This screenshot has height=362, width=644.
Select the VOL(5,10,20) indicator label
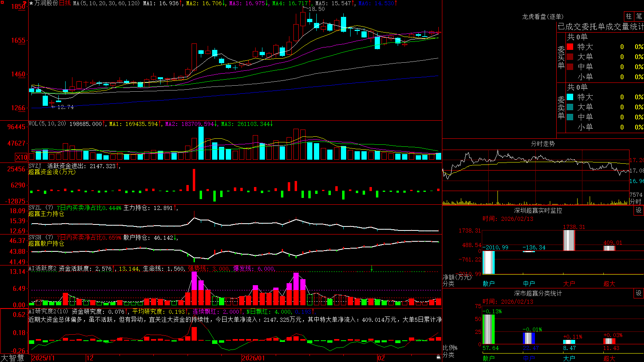47,123
